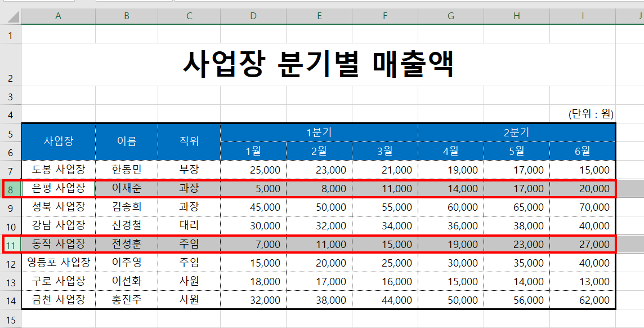Select column G header
Screen dimensions: 644x328
click(451, 16)
